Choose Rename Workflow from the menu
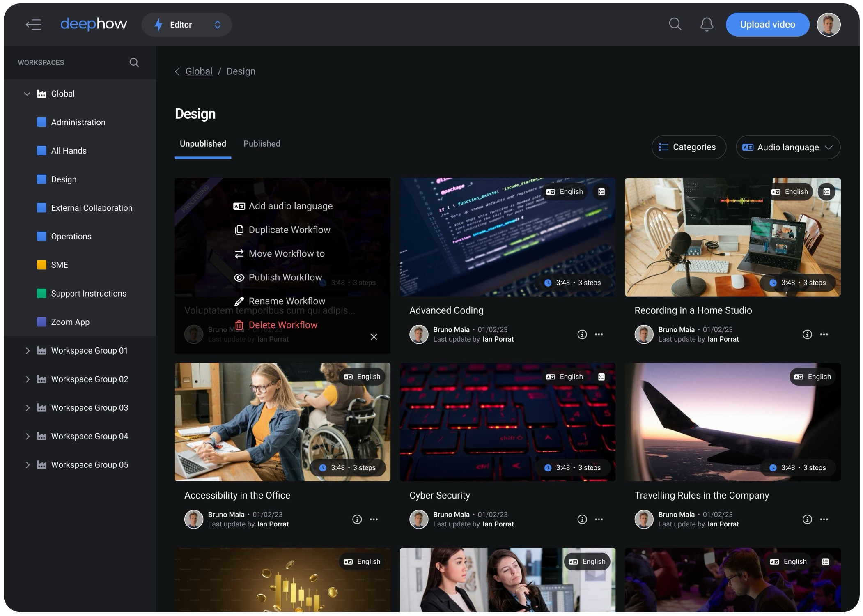The image size is (863, 616). 280,301
